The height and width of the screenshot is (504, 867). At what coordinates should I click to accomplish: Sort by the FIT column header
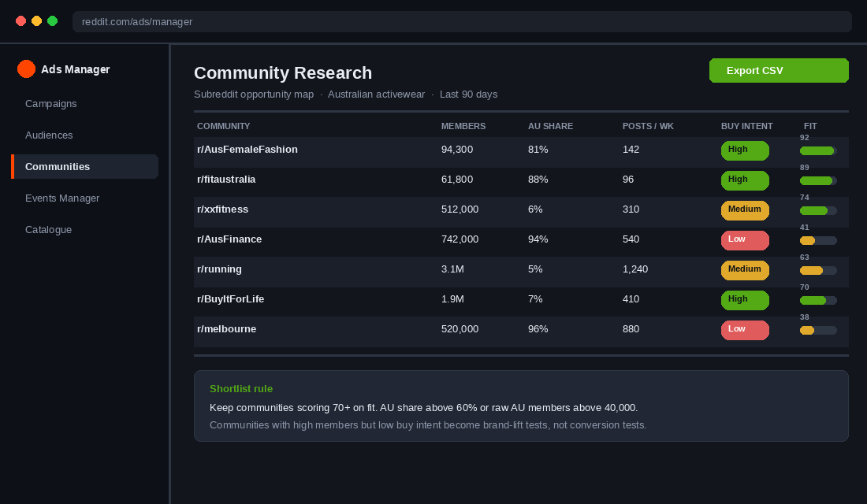click(810, 126)
